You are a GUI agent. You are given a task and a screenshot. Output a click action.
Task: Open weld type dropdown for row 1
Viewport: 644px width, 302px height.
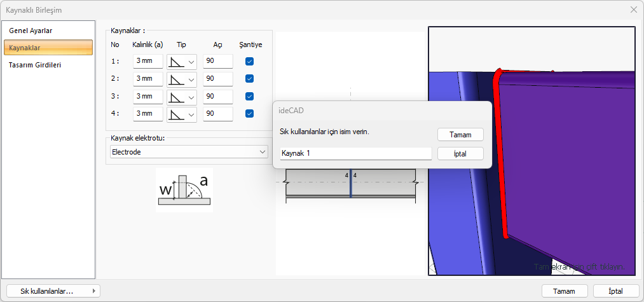pos(182,62)
